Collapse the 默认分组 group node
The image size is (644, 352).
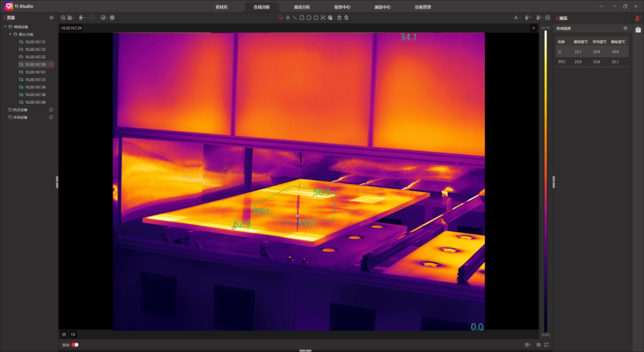[10, 35]
